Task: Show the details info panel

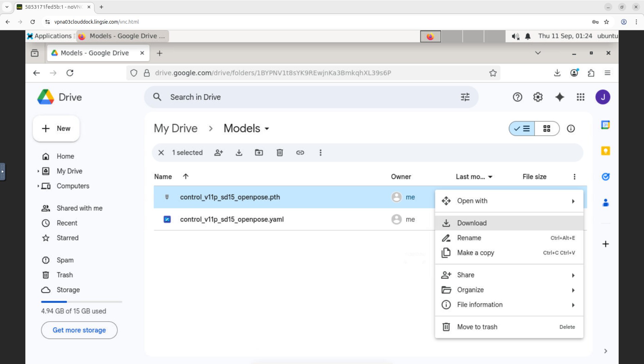Action: pos(571,128)
